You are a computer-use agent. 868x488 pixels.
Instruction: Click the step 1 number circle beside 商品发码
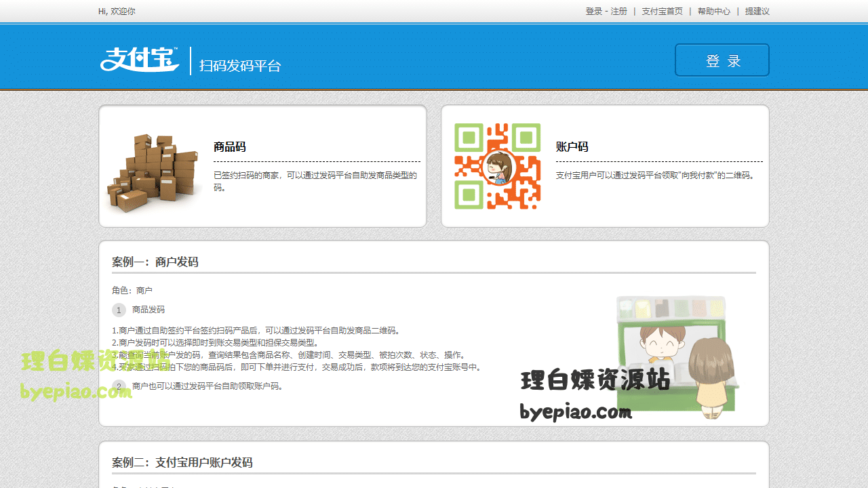119,310
